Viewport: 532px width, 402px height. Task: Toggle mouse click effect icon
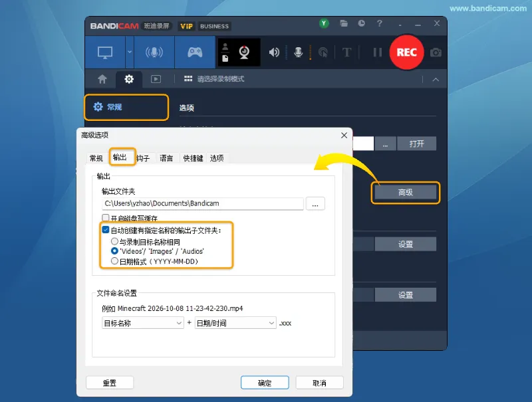click(323, 52)
